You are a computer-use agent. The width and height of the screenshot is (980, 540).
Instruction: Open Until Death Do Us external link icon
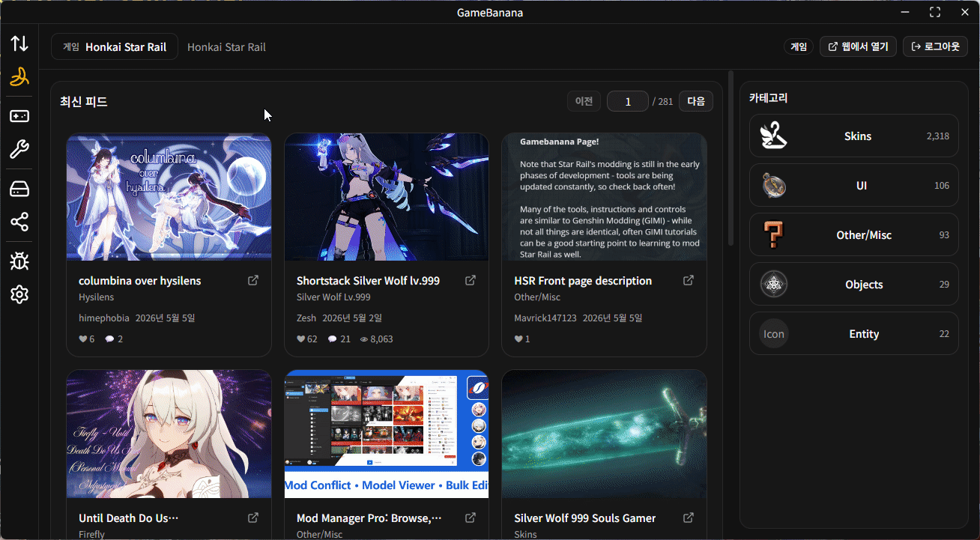(x=253, y=518)
